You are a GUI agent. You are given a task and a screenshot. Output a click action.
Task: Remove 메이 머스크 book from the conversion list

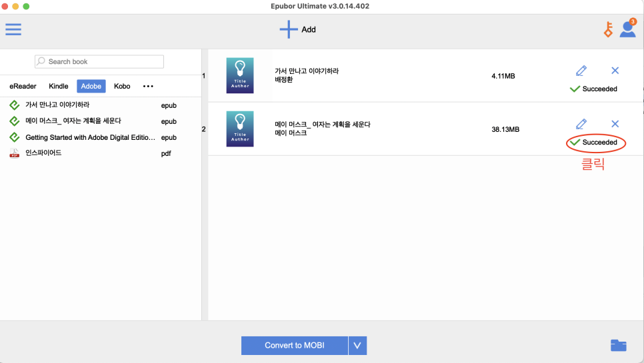(615, 124)
